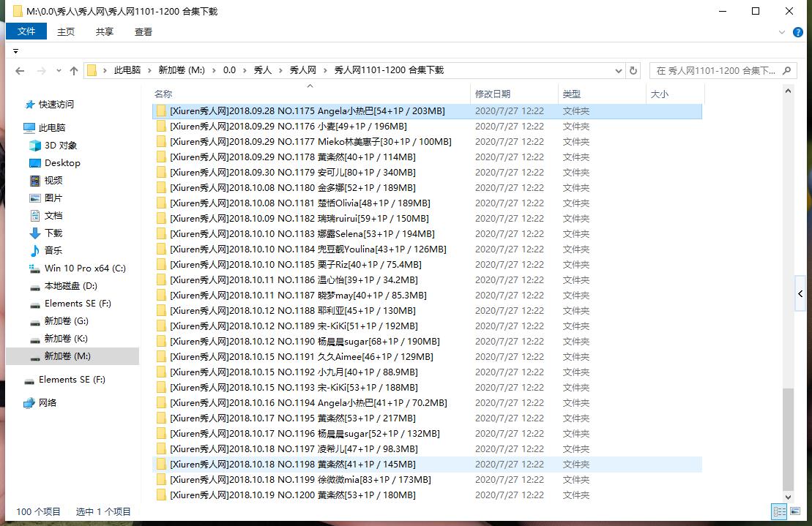Click the 0.0 breadcrumb segment
Image resolution: width=812 pixels, height=526 pixels.
pyautogui.click(x=229, y=70)
